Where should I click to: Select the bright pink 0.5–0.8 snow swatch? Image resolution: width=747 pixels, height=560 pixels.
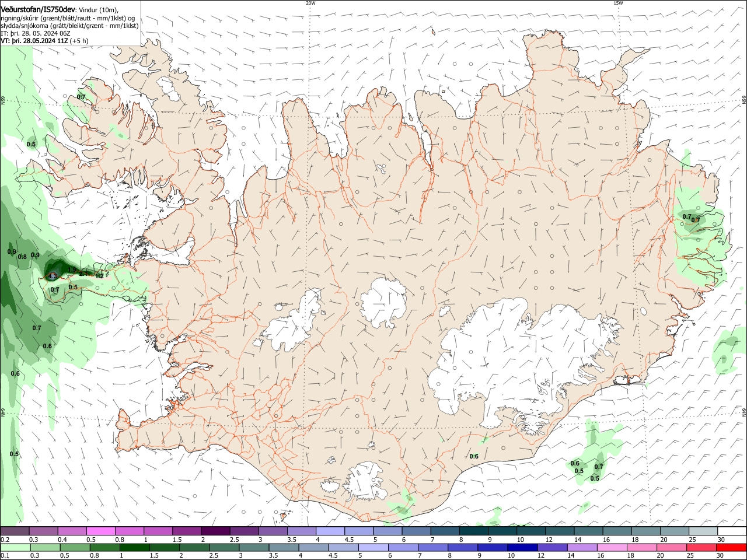pos(100,531)
